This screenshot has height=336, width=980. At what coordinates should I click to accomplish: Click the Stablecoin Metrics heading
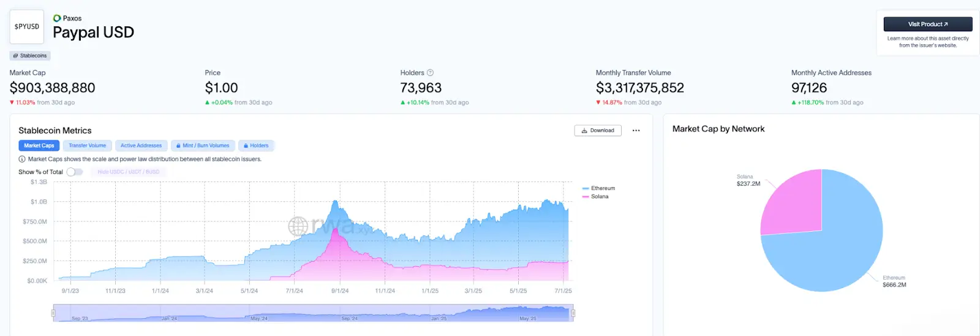tap(55, 131)
